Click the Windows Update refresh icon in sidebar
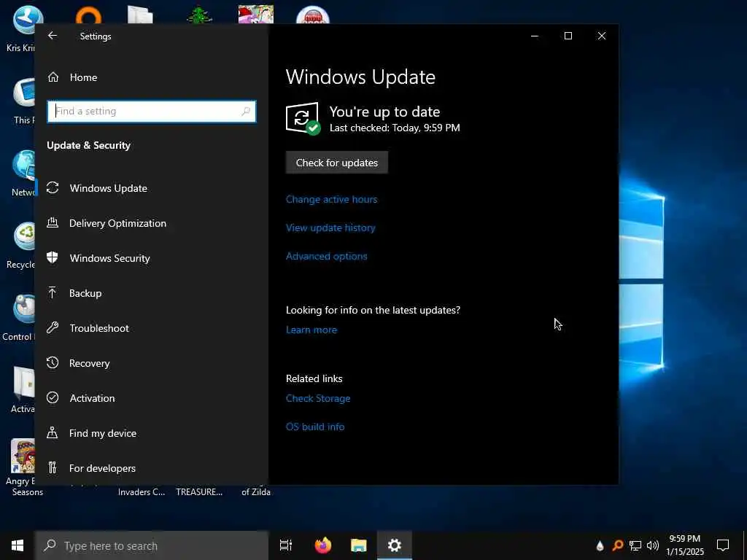747x560 pixels. click(53, 187)
